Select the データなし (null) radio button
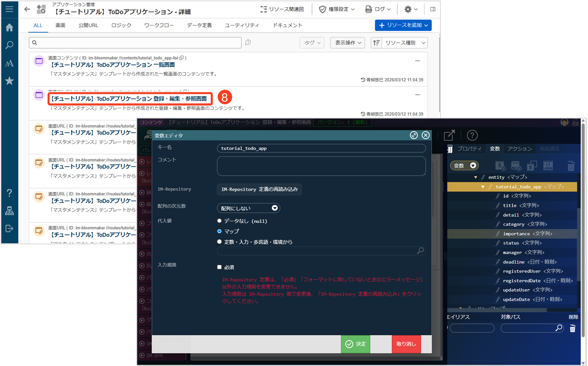Screen dimensions: 588x366 [x=219, y=221]
